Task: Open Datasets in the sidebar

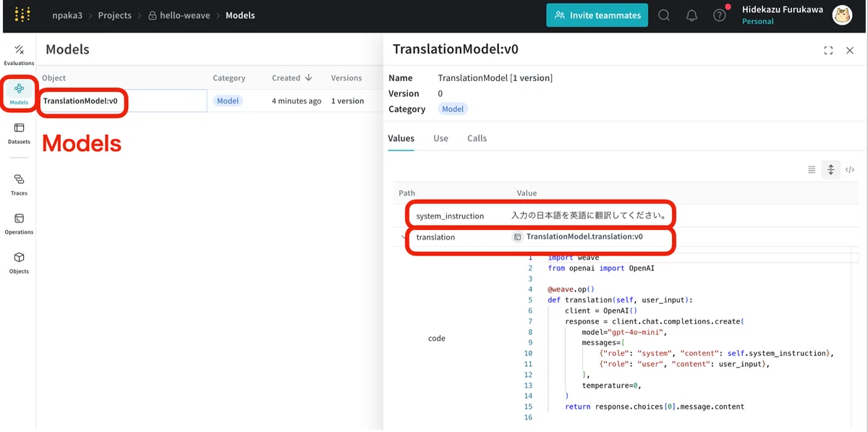Action: tap(19, 133)
